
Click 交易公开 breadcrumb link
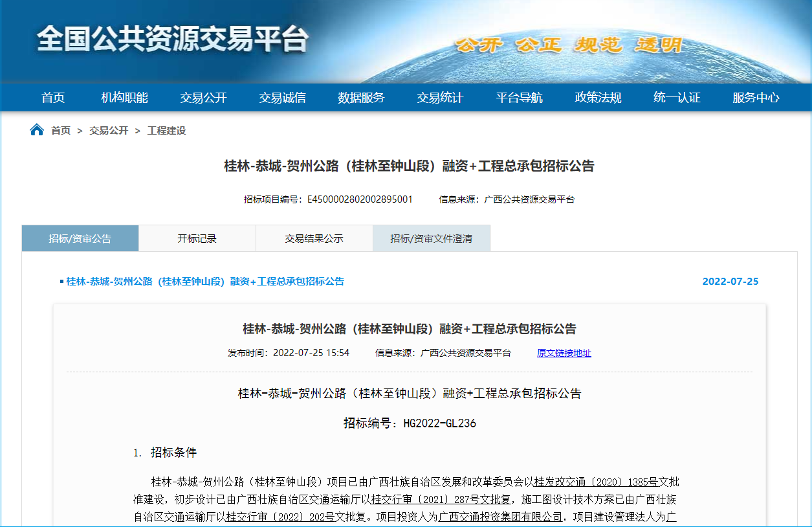[109, 131]
